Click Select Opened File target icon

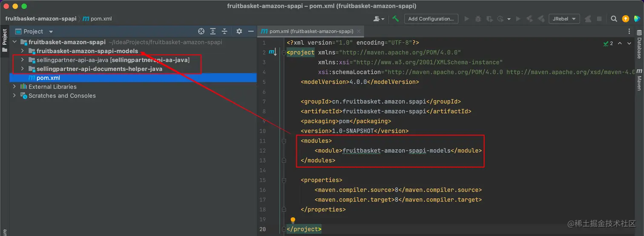(x=201, y=31)
